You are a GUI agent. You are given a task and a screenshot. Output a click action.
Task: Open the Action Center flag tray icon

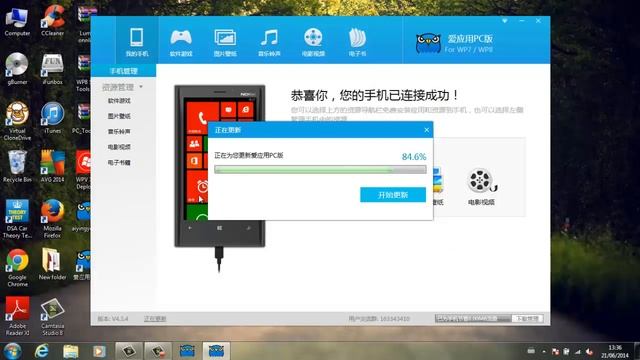556,351
